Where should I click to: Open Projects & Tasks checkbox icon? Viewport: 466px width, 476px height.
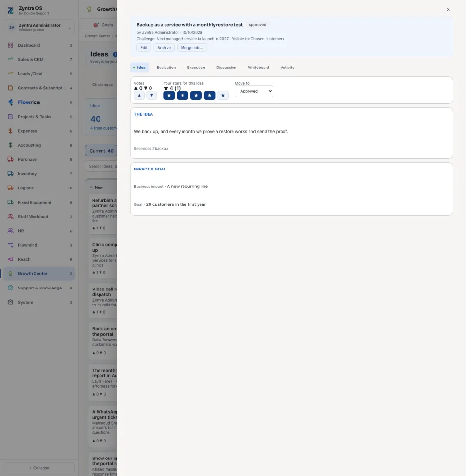point(10,117)
